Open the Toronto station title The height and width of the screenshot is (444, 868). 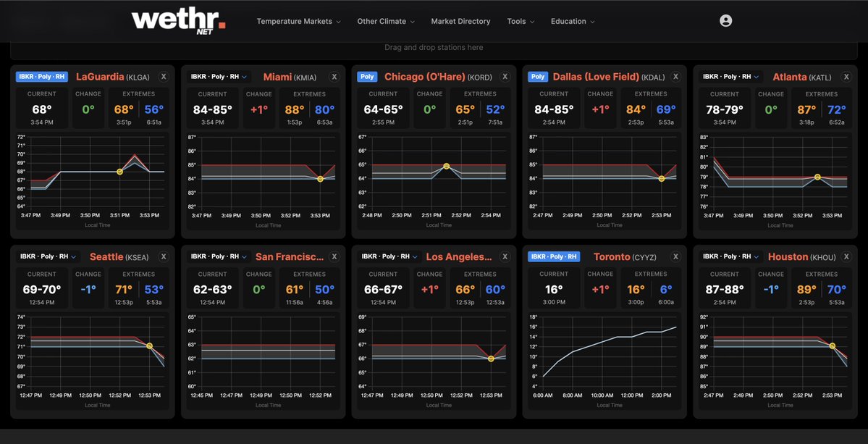612,257
